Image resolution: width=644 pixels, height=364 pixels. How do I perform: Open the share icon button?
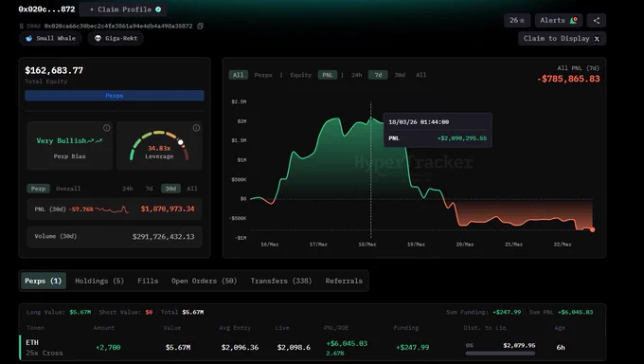pyautogui.click(x=597, y=20)
